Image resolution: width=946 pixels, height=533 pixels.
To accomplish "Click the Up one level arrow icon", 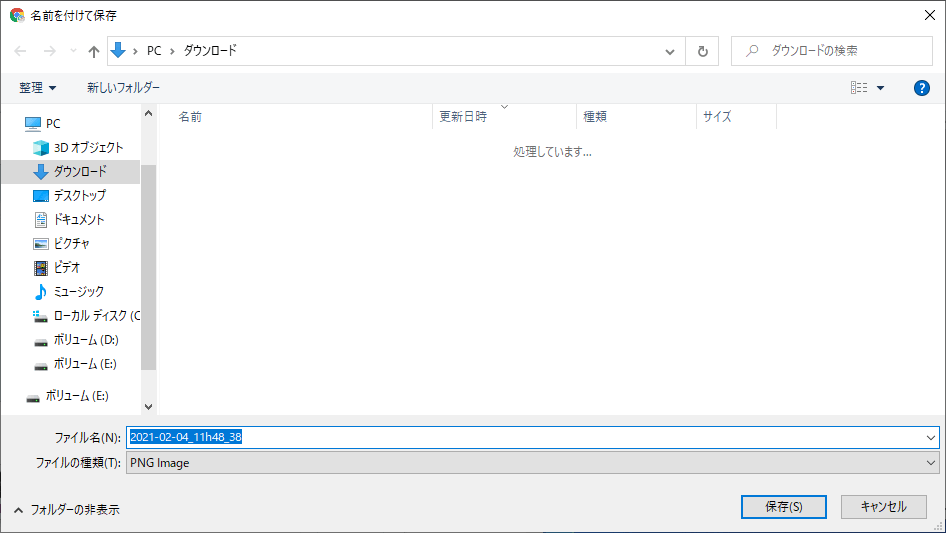I will pos(94,51).
